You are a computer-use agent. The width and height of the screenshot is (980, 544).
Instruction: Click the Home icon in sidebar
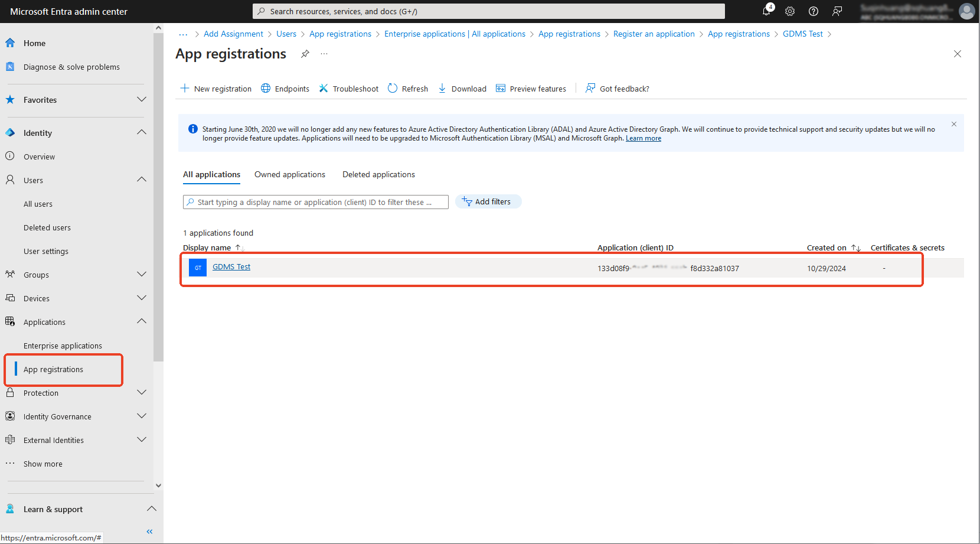coord(10,43)
